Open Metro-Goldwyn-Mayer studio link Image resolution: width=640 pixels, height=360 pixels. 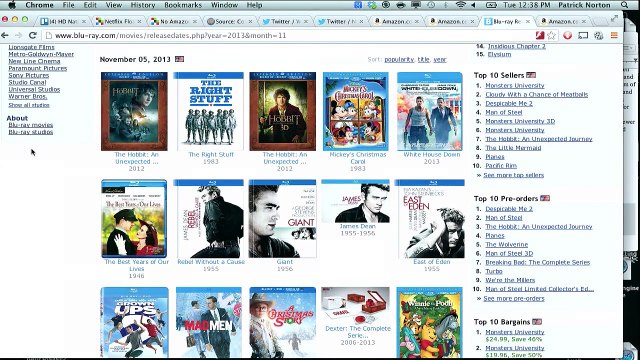41,54
